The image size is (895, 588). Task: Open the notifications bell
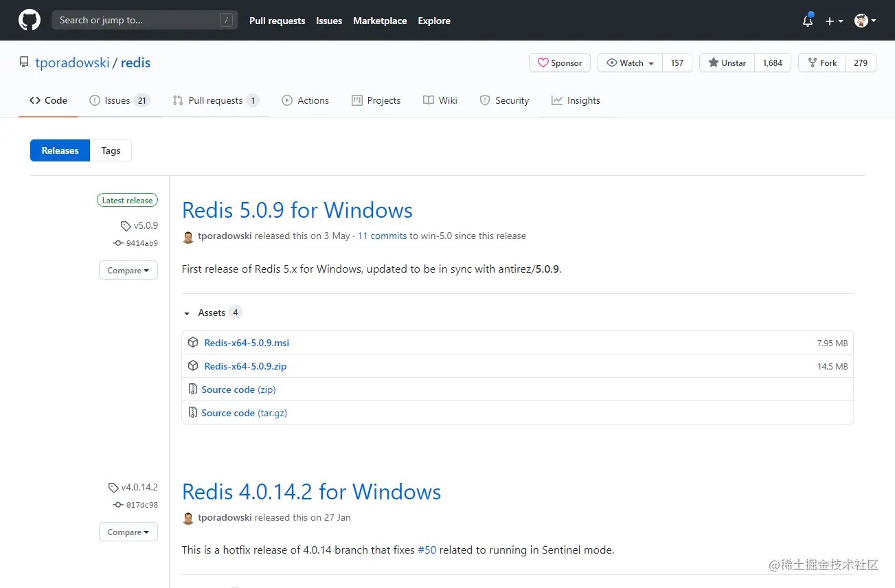808,21
